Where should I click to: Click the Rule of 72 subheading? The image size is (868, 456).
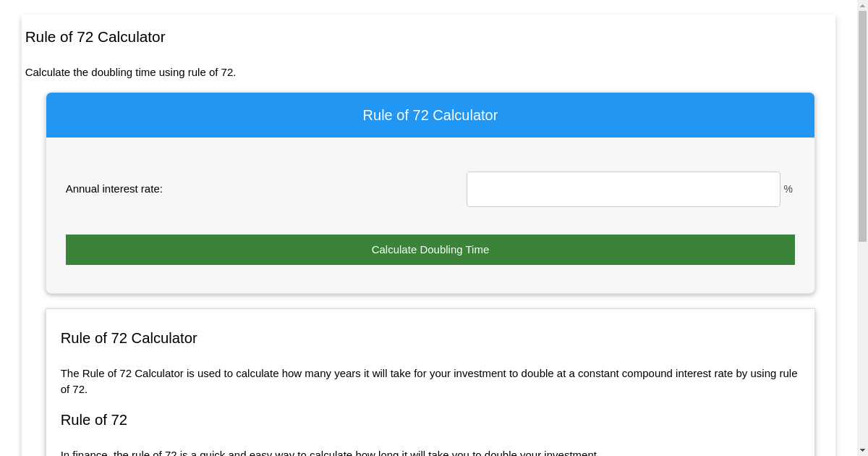tap(93, 420)
